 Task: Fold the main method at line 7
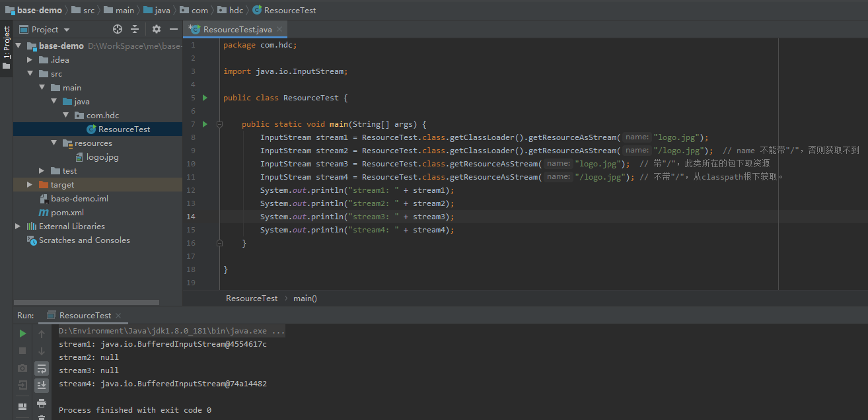point(220,124)
